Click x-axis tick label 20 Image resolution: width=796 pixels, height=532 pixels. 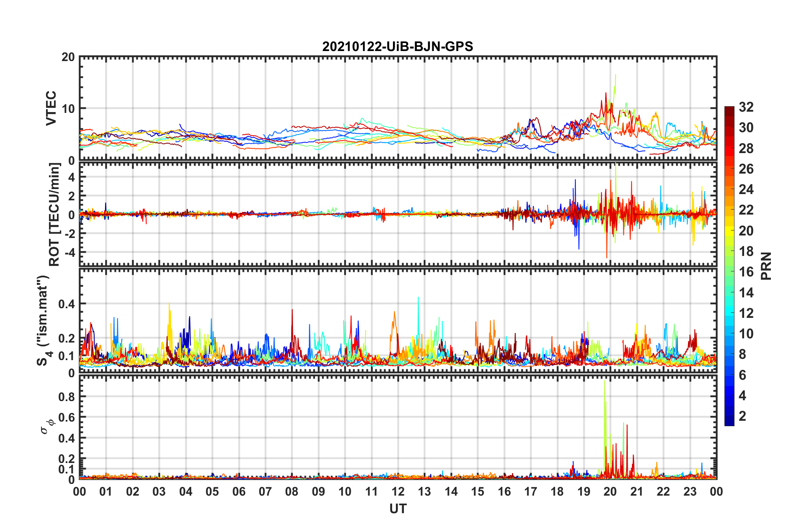point(610,491)
